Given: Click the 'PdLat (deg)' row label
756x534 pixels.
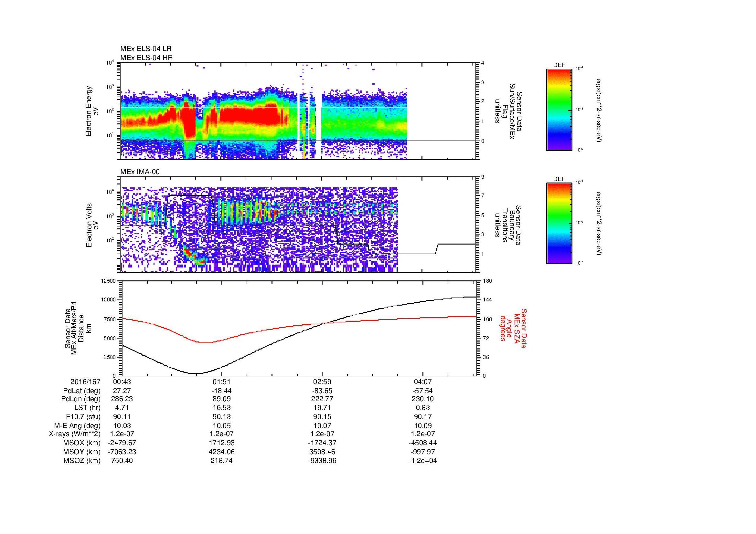Looking at the screenshot, I should click(82, 391).
